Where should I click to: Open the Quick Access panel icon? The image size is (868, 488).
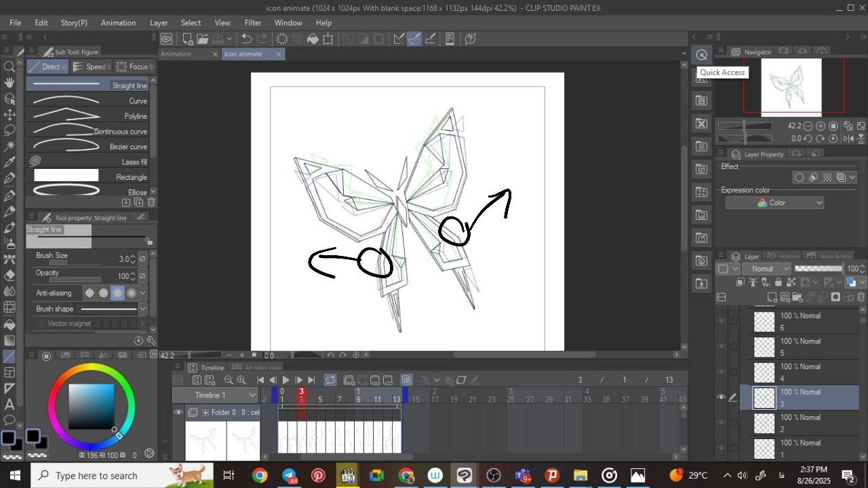point(702,55)
